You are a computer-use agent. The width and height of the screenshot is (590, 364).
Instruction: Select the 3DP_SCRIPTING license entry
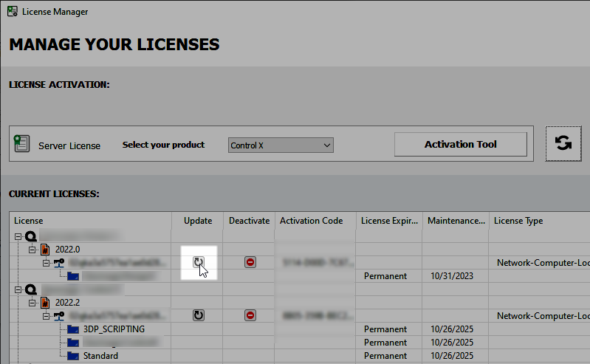tap(114, 329)
